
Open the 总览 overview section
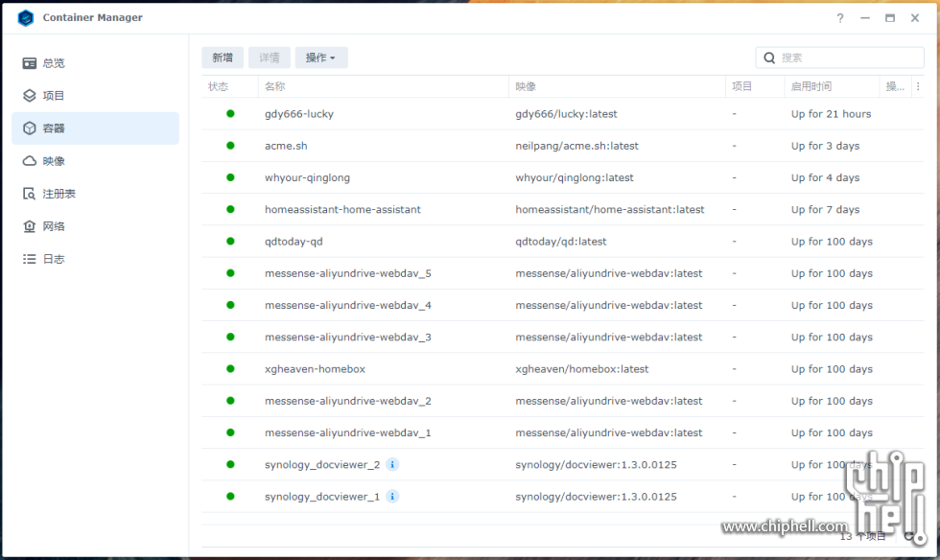click(x=95, y=63)
